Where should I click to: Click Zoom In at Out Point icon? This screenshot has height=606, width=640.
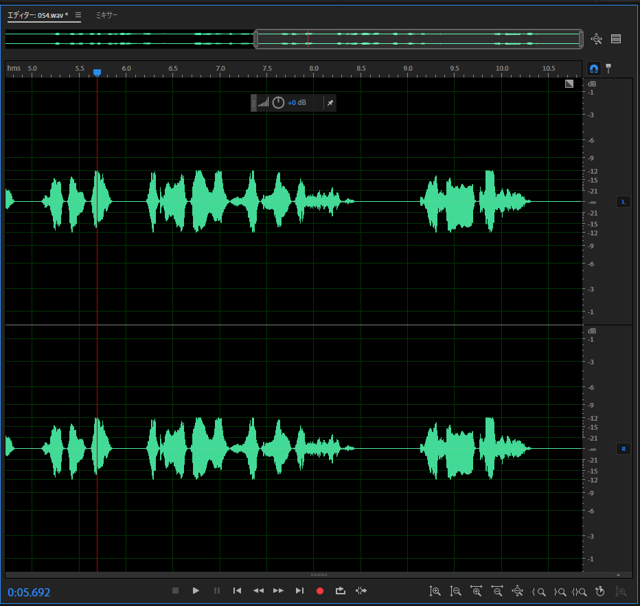pyautogui.click(x=560, y=592)
